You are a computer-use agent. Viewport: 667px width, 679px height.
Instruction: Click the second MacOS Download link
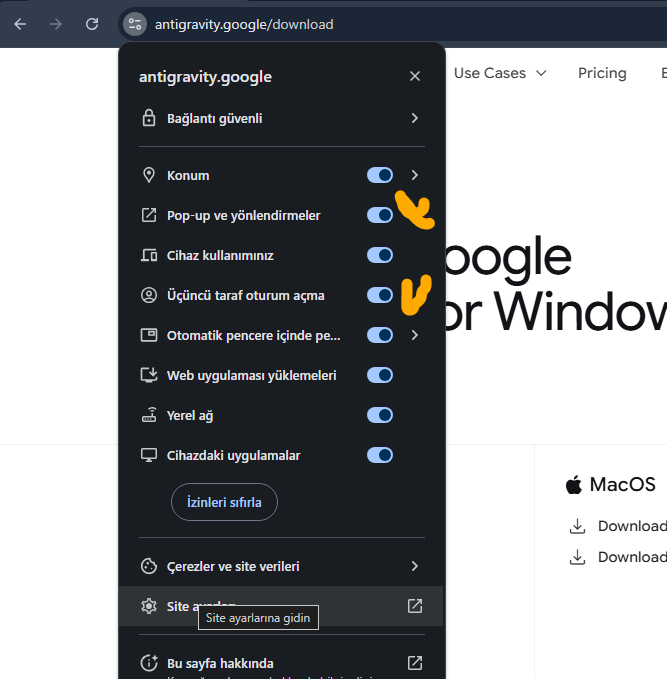click(x=632, y=557)
